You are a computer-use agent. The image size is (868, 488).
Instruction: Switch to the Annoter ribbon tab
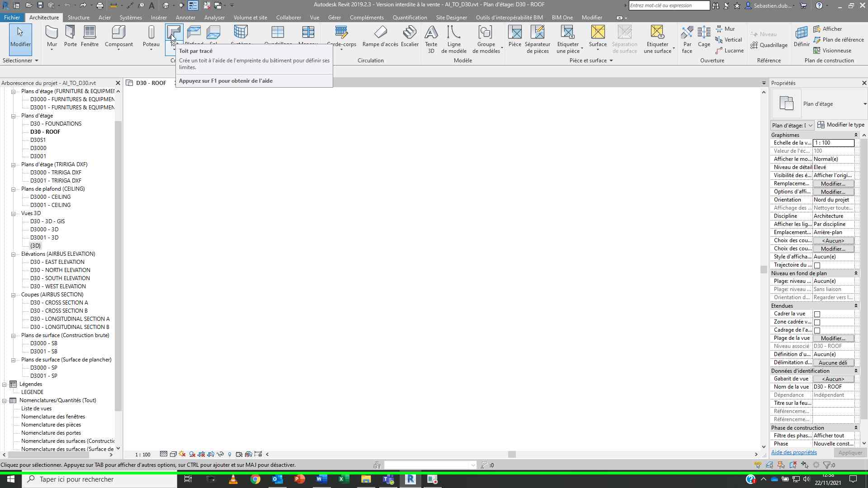[x=185, y=18]
